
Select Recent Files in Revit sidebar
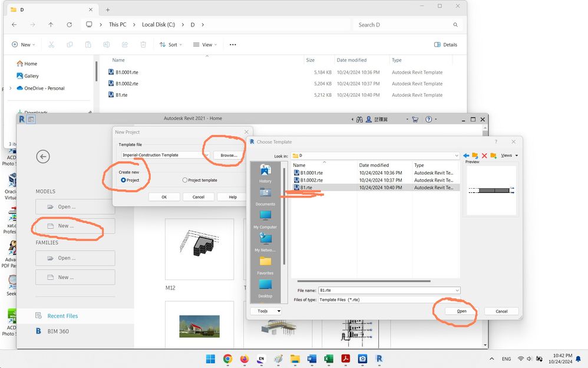tap(62, 316)
